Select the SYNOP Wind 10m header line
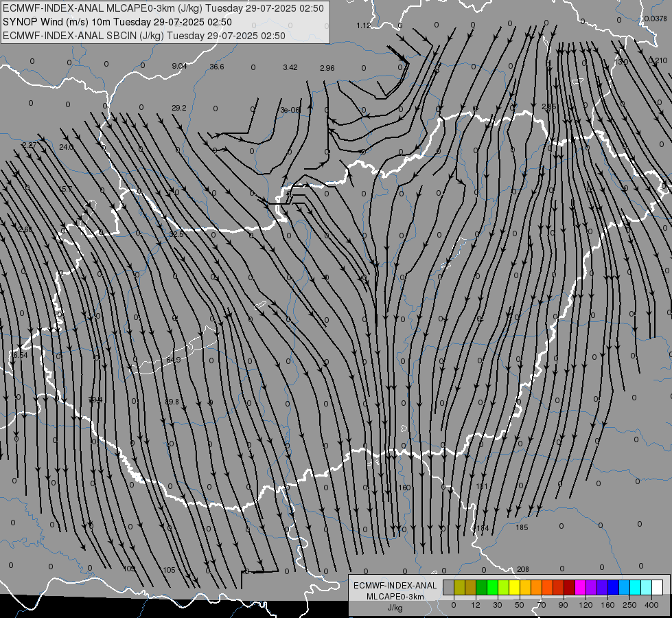The height and width of the screenshot is (618, 672). (117, 22)
